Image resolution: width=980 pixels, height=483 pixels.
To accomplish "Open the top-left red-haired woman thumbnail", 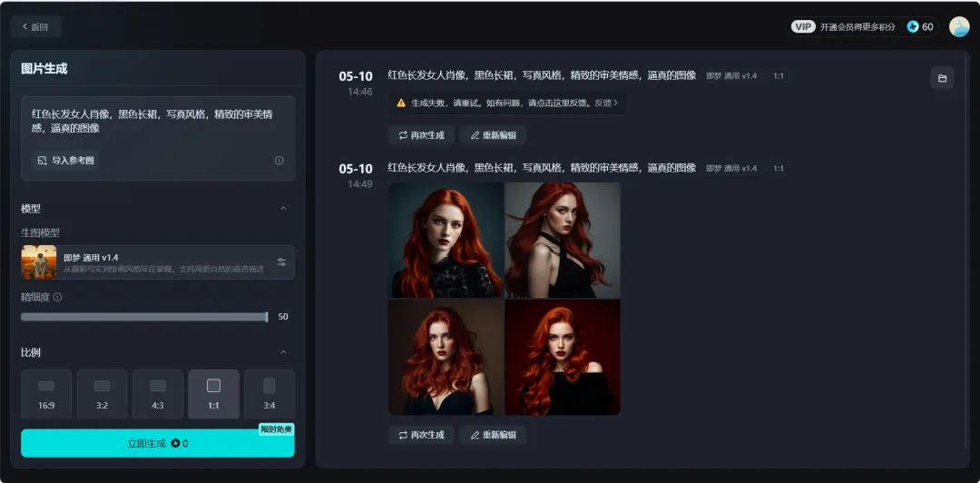I will [446, 240].
